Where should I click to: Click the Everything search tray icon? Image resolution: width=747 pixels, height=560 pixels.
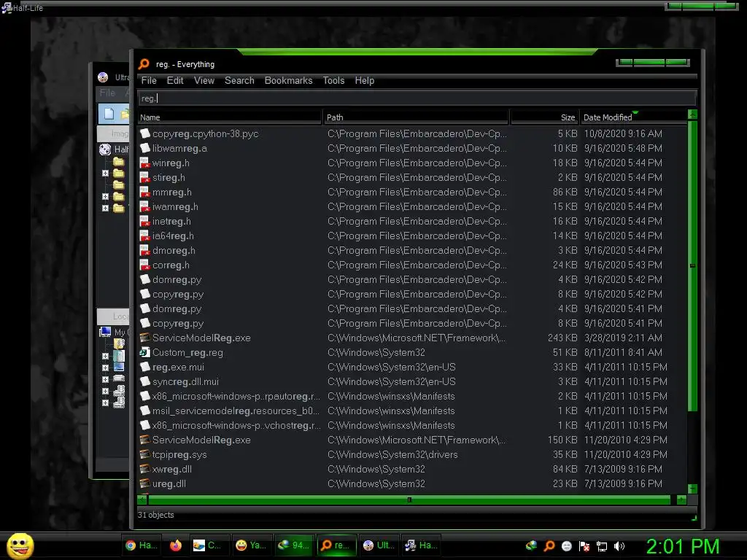click(x=549, y=545)
